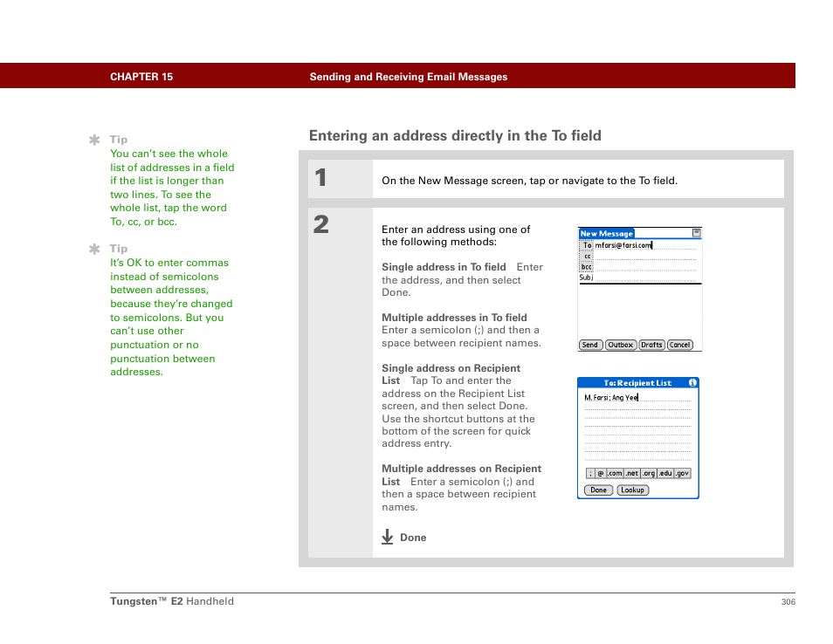
Task: Open the Outbox from New Message screen
Action: [x=621, y=345]
